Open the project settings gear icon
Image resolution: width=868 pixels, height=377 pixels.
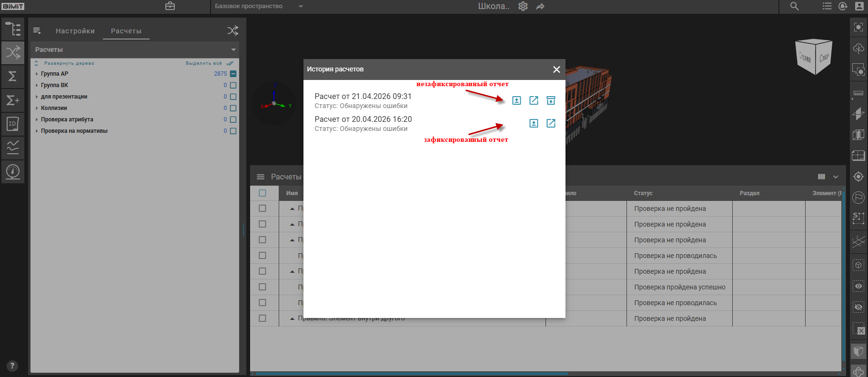pos(523,6)
